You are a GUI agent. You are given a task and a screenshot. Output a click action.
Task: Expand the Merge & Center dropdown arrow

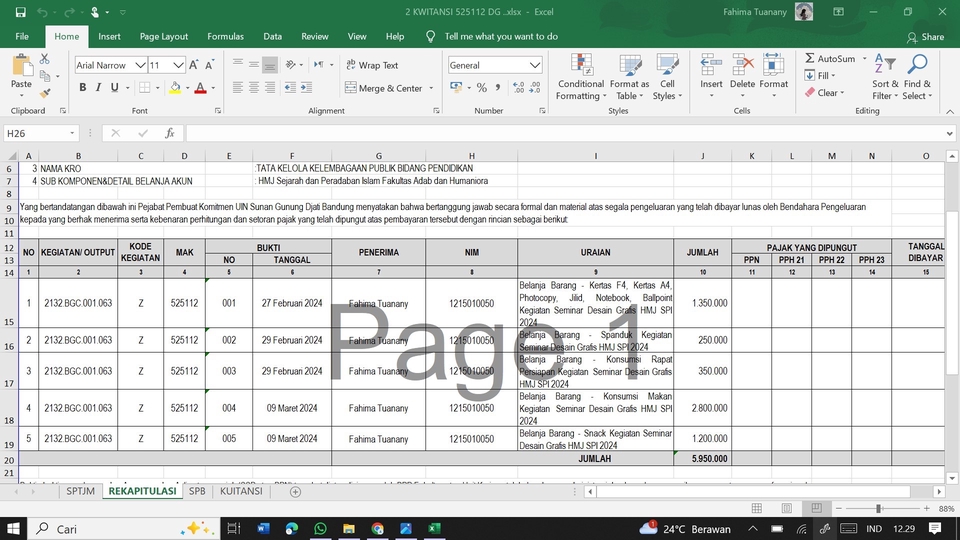tap(431, 88)
